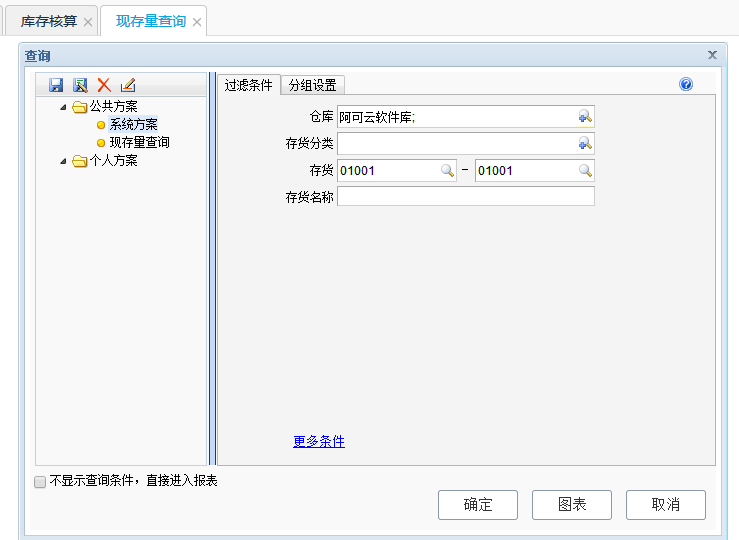Click the save-as scheme icon

[80, 86]
